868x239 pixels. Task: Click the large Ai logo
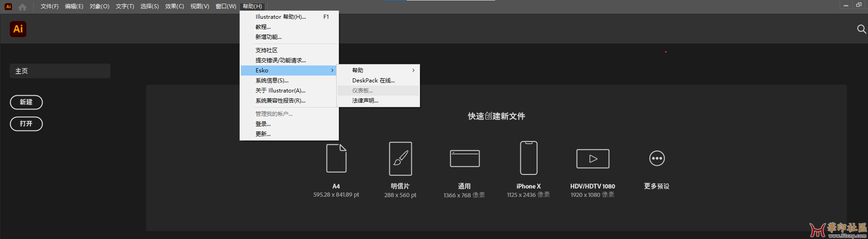pos(18,29)
